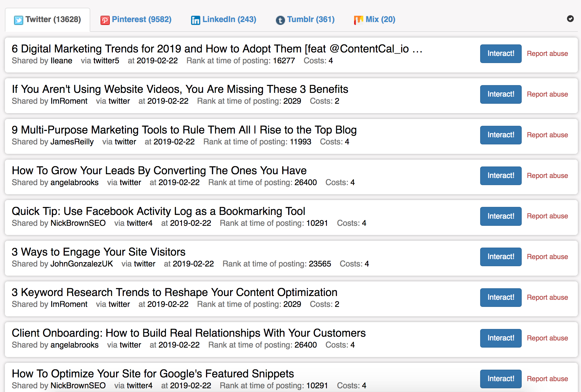The width and height of the screenshot is (581, 392).
Task: Switch to the Twitter (13628) tab
Action: click(x=48, y=19)
